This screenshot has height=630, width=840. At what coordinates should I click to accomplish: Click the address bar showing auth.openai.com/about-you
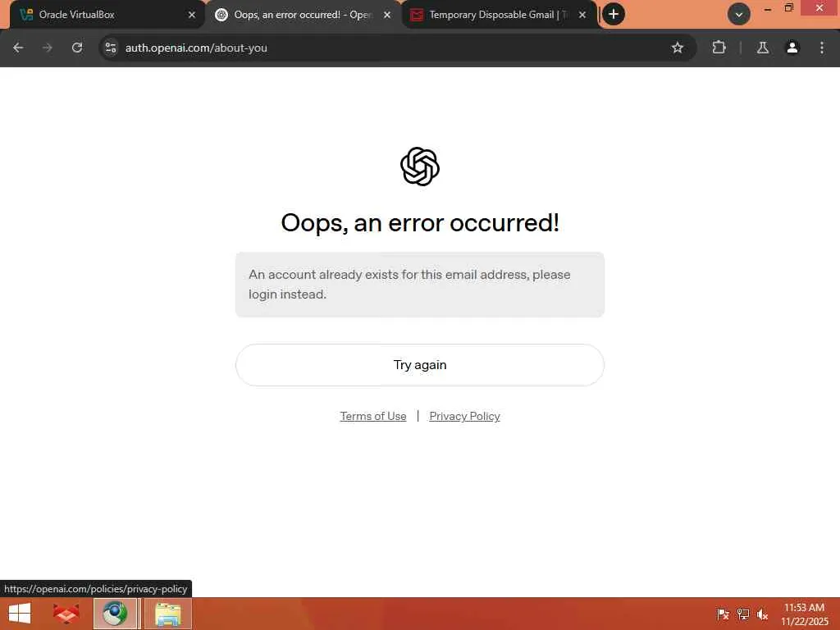[396, 48]
